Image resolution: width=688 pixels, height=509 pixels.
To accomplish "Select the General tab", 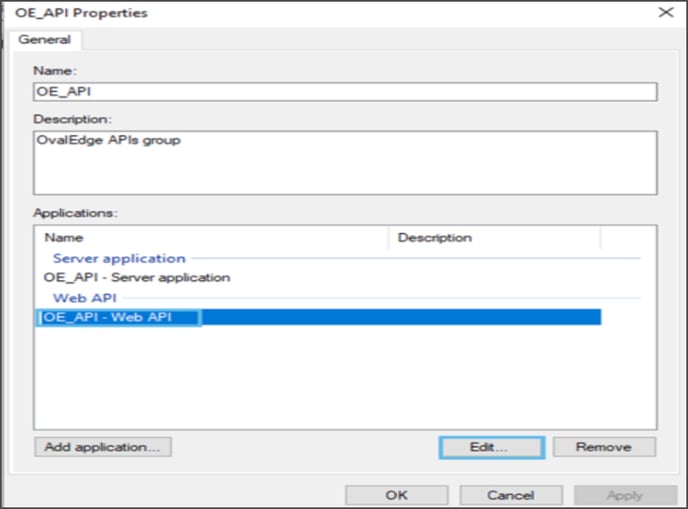I will 44,39.
